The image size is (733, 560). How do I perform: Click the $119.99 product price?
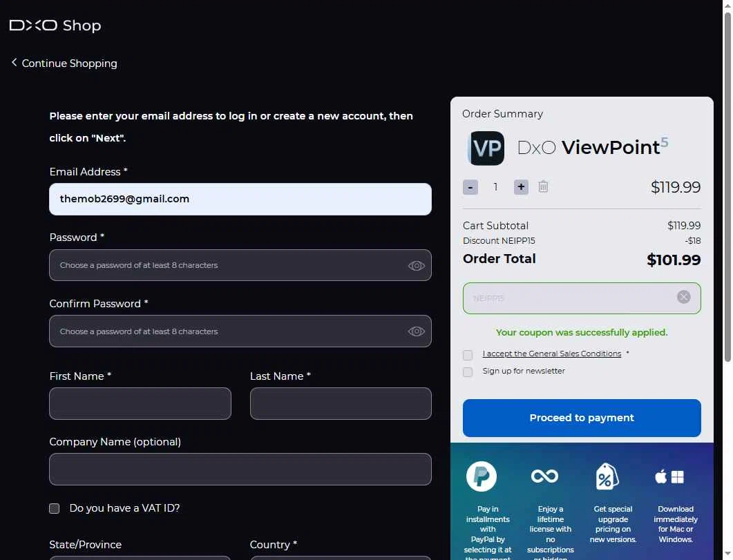coord(676,187)
